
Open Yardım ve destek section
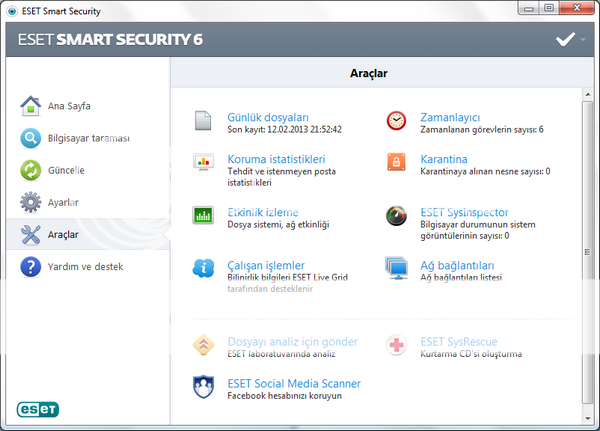(x=86, y=267)
